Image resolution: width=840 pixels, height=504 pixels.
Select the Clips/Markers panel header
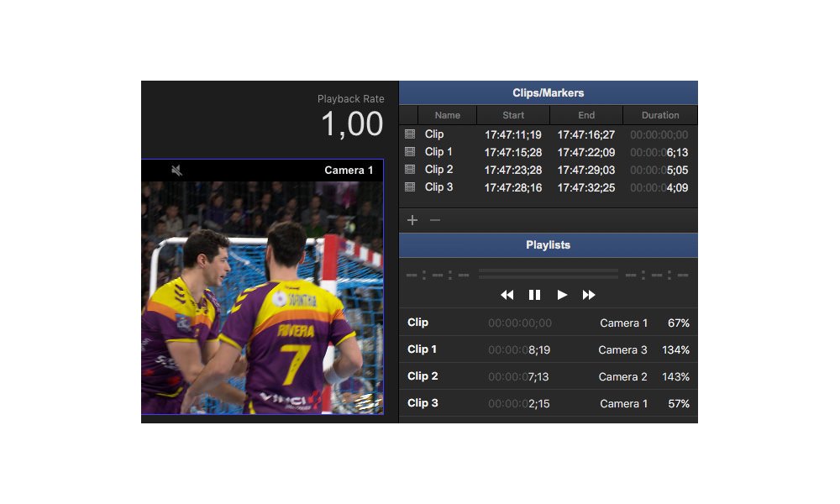pyautogui.click(x=548, y=93)
